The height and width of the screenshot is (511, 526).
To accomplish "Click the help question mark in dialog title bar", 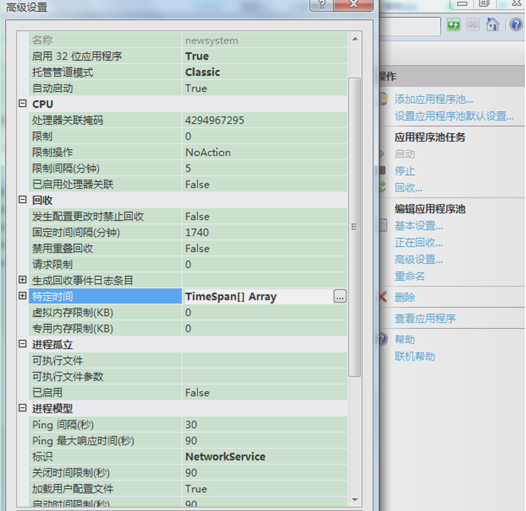I will (x=321, y=5).
